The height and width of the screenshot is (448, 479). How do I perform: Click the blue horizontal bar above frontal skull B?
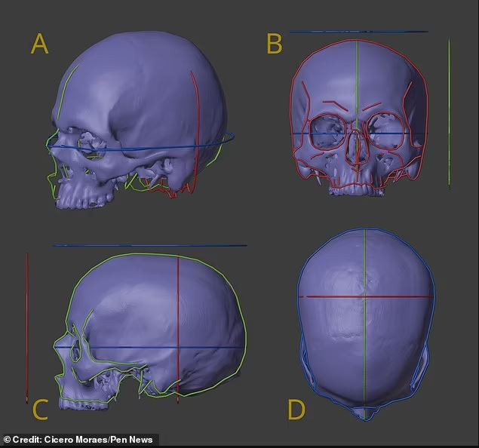[358, 32]
